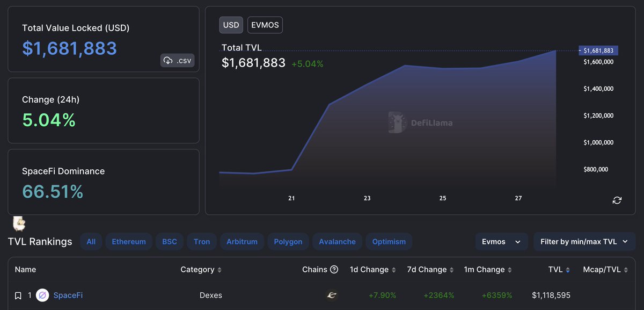This screenshot has width=644, height=310.
Task: Open the Evmos chain dropdown
Action: [x=502, y=242]
